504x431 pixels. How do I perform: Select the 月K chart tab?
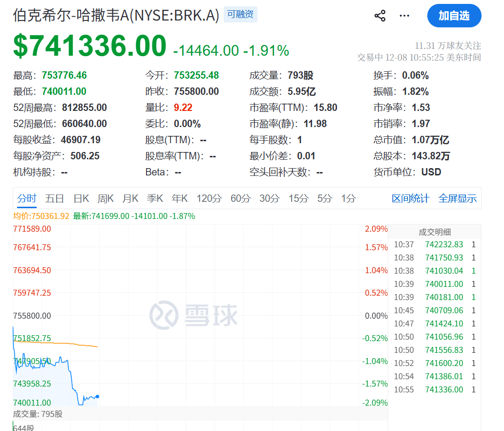(130, 198)
